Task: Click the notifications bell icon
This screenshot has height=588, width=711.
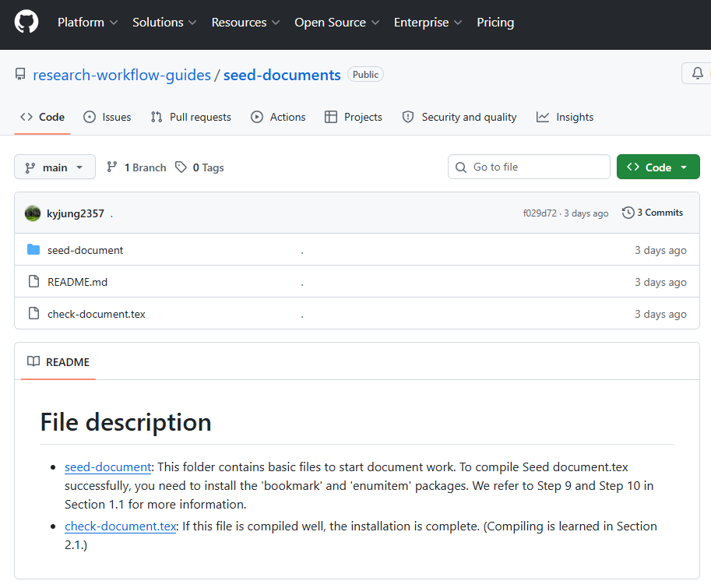Action: coord(698,73)
